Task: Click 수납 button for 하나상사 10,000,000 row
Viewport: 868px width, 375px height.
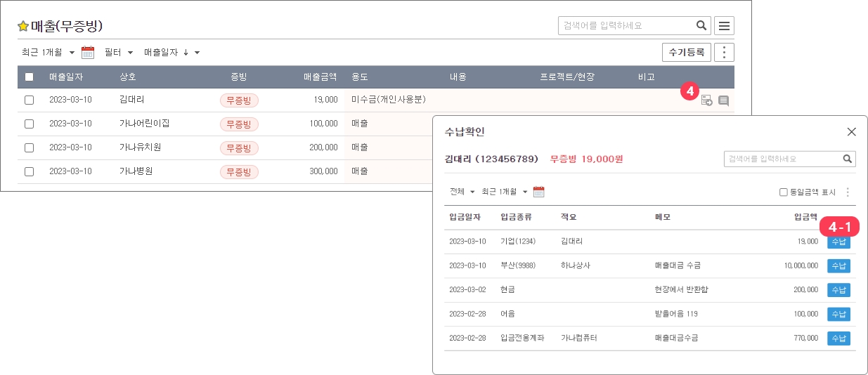Action: pos(838,266)
